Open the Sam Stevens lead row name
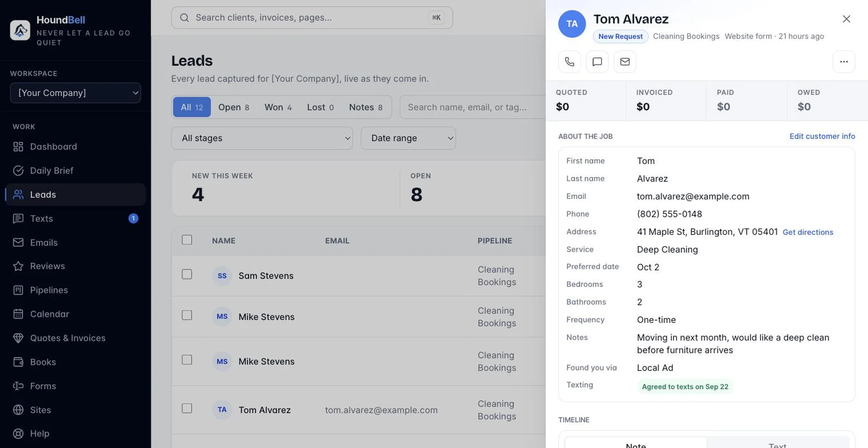The image size is (868, 448). (266, 276)
